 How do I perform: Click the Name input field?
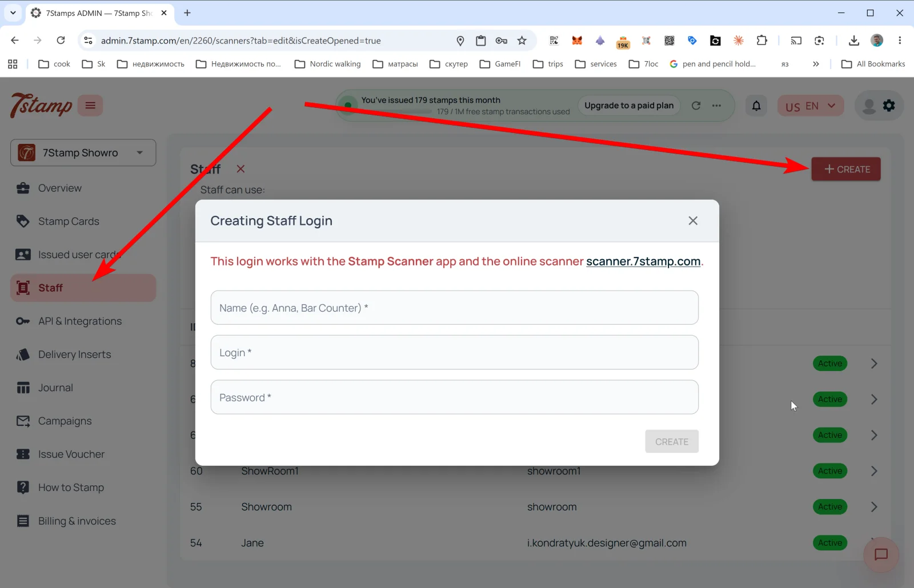[454, 308]
